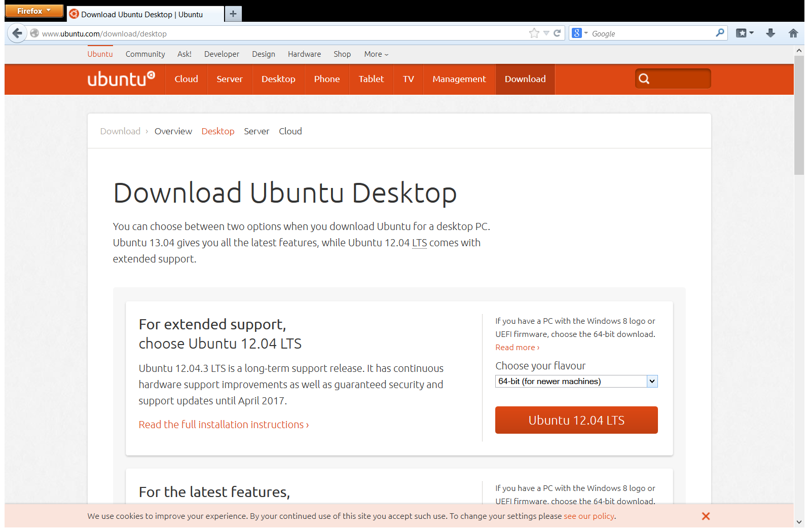Open the TV section in main nav
The height and width of the screenshot is (532, 809).
409,79
